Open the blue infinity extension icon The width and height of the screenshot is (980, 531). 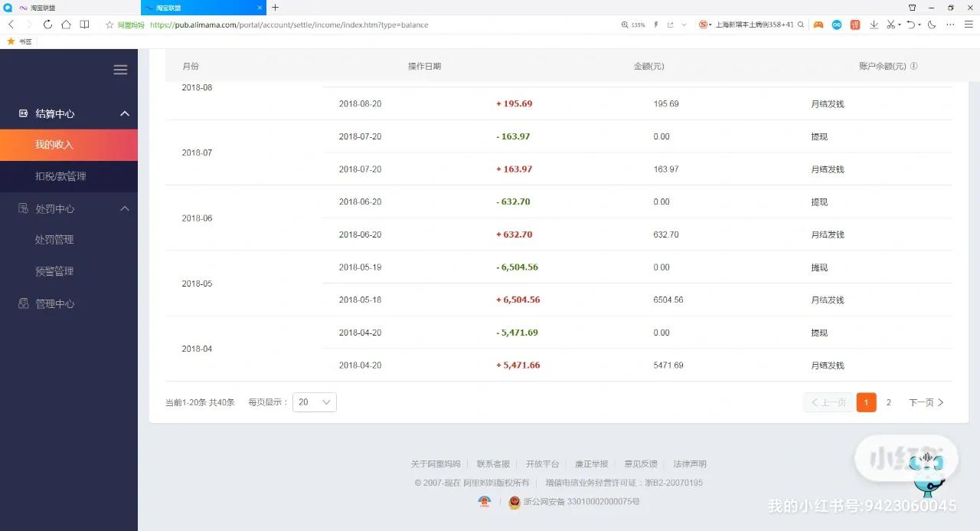coord(837,25)
